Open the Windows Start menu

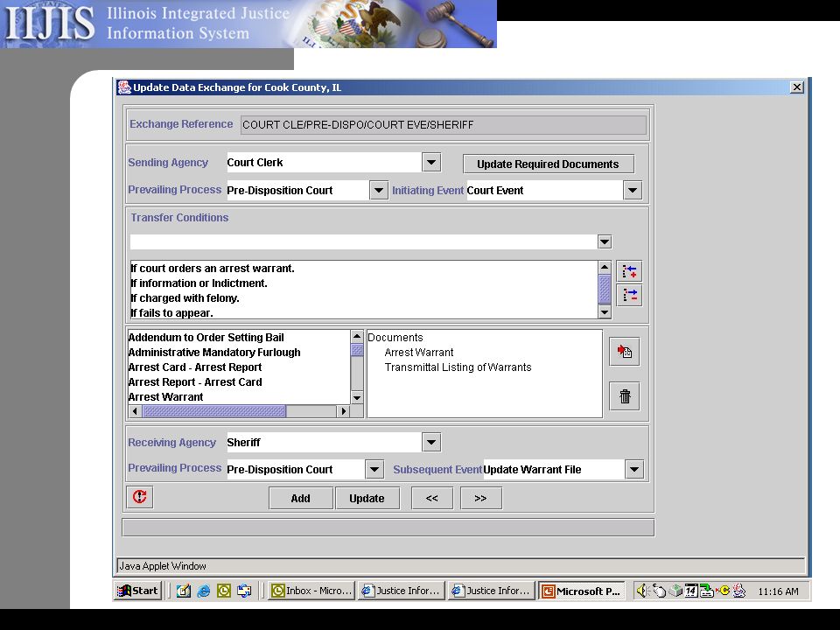pos(137,591)
